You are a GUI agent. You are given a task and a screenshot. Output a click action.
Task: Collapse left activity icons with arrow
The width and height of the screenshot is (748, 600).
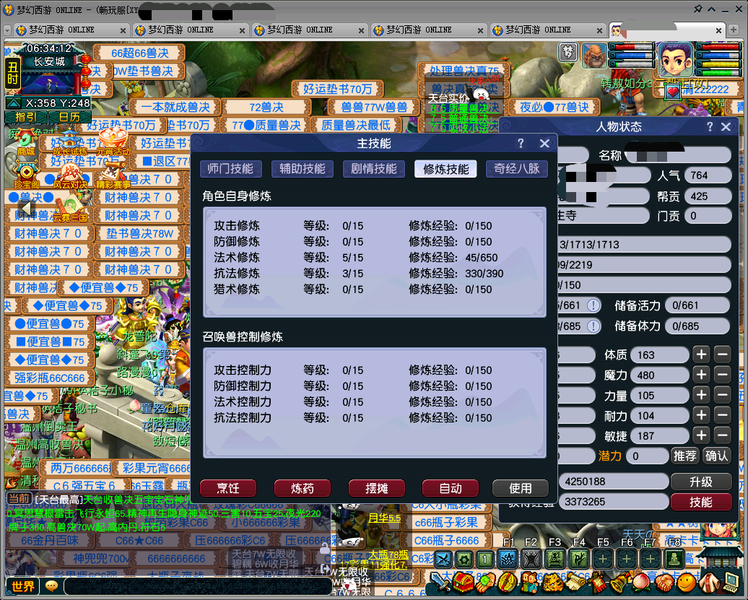(x=26, y=208)
